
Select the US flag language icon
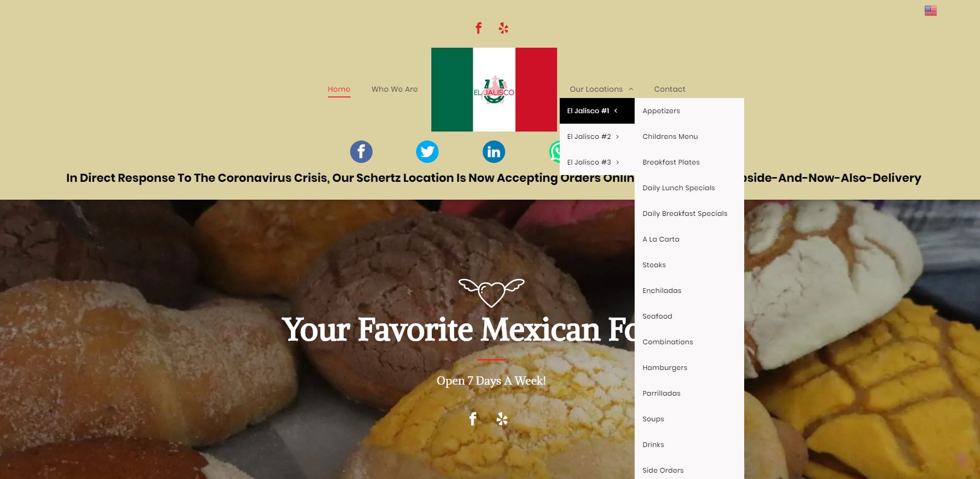click(931, 10)
